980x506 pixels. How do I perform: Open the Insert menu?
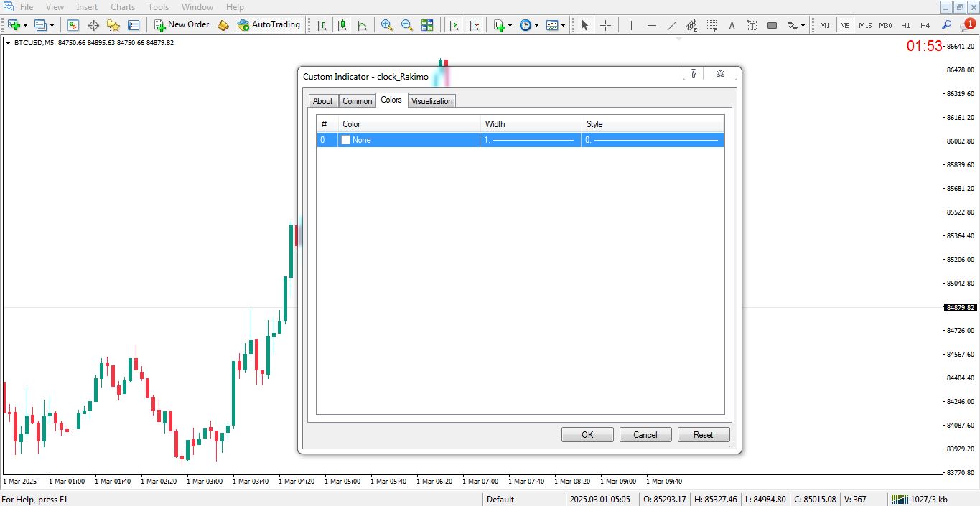87,7
